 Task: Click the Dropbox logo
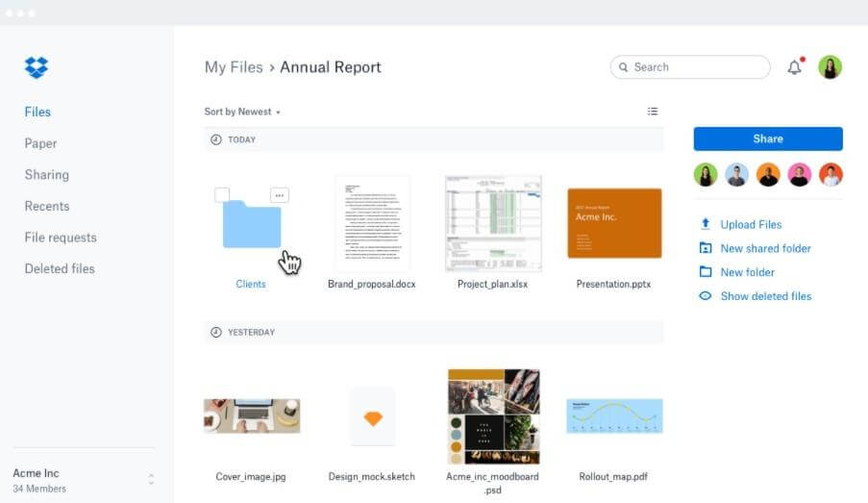coord(37,67)
